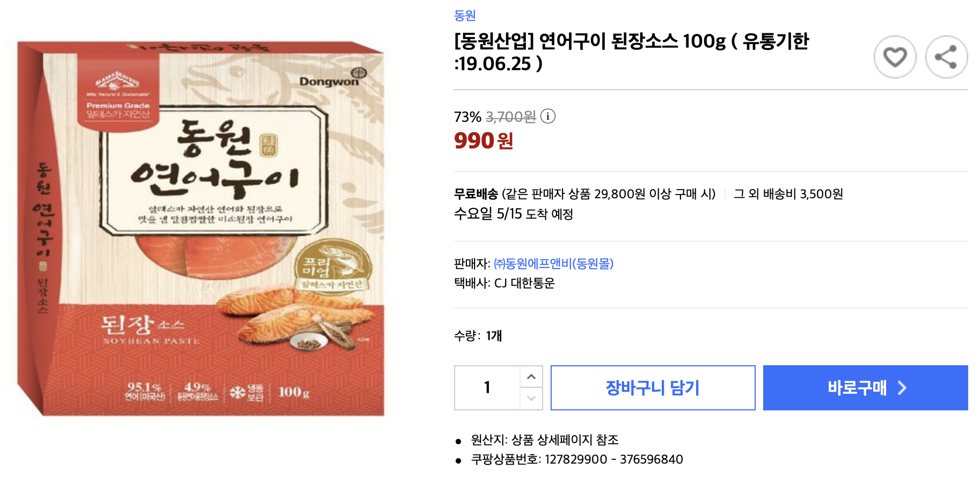Screen dimensions: 980x477
Task: Click the 원산지 상품 상세페이지 참조 line
Action: (544, 440)
